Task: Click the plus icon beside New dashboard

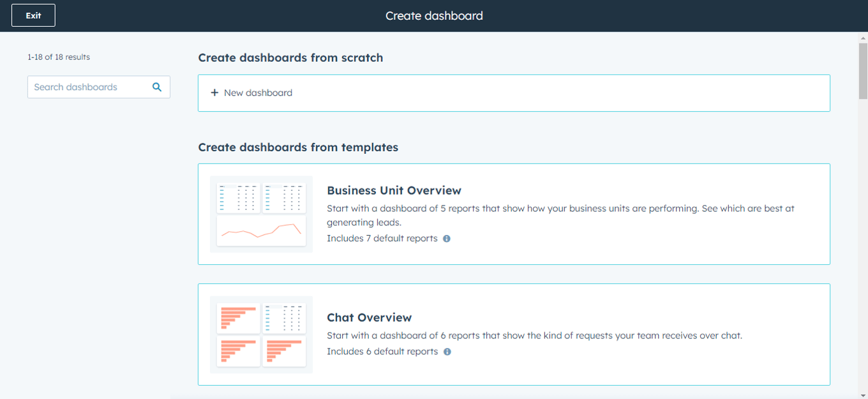Action: coord(214,93)
